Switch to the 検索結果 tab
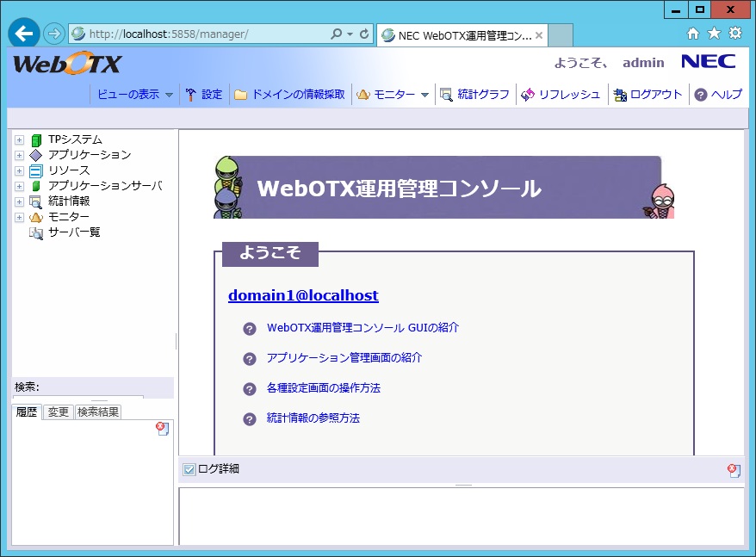The image size is (756, 557). coord(98,412)
